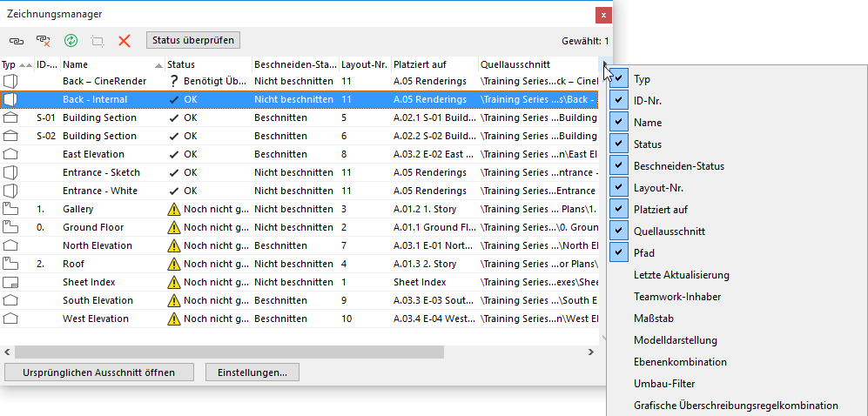Uncheck the ID-Nr. column checkbox

click(x=619, y=101)
